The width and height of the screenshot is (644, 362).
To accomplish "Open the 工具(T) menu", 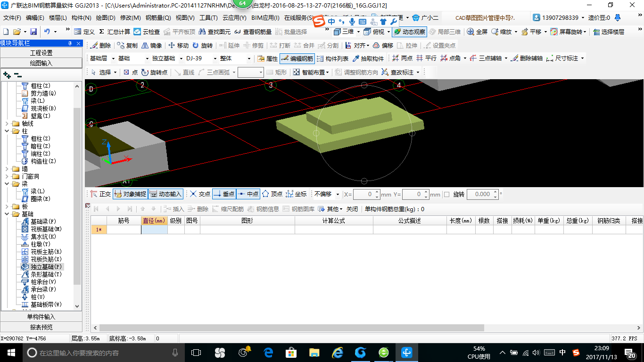I will (208, 18).
